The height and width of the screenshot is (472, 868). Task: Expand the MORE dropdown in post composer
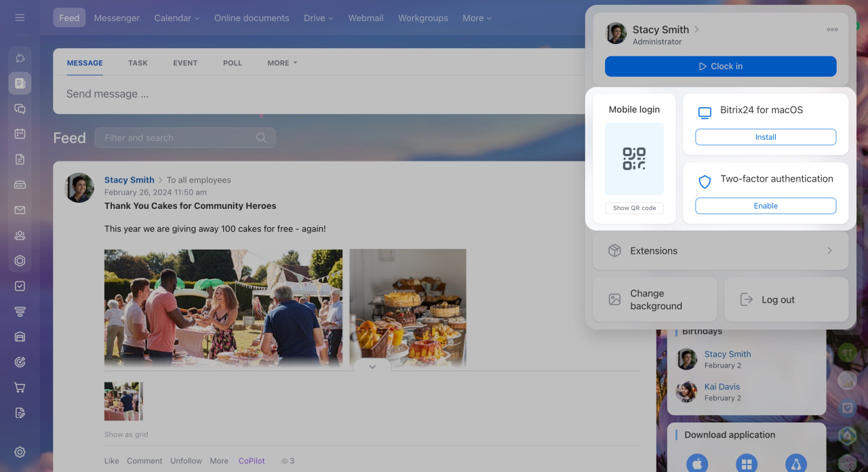pyautogui.click(x=282, y=63)
